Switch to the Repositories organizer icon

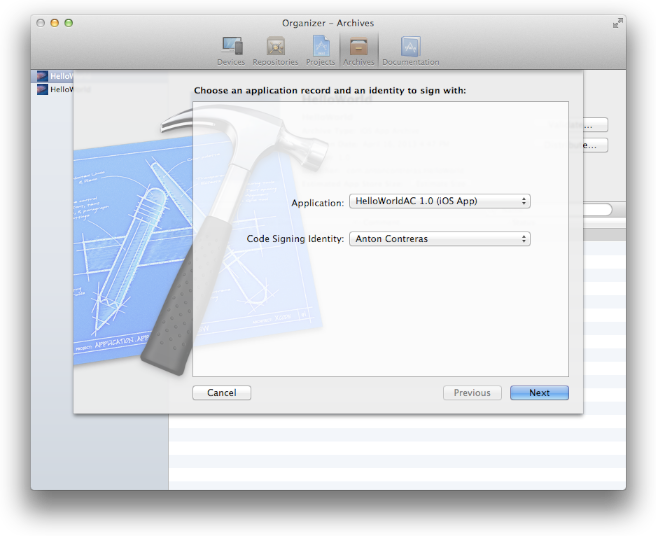(x=275, y=49)
